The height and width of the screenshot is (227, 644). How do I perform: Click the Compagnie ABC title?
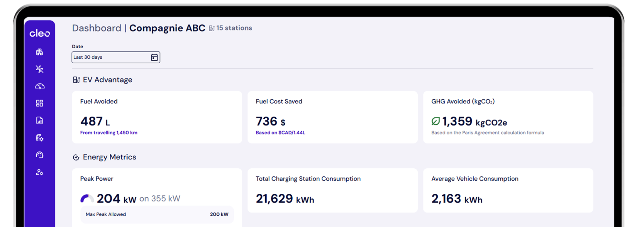click(167, 28)
